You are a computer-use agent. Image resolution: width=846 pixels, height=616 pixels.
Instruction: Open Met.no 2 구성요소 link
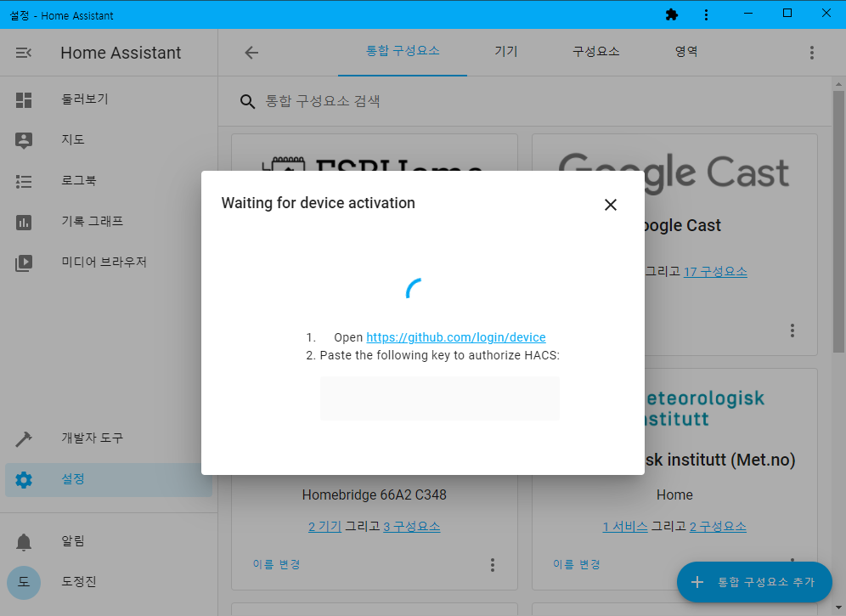point(718,527)
